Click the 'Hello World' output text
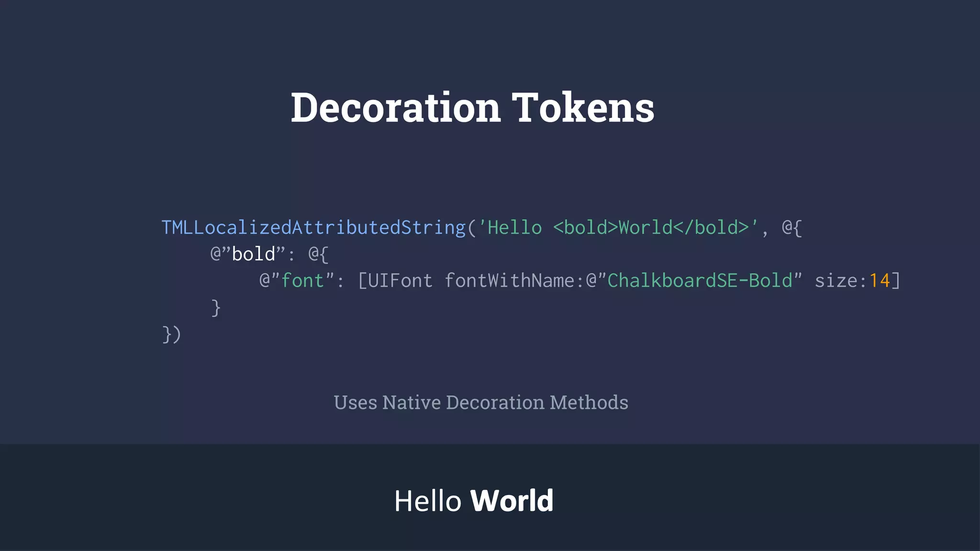The width and height of the screenshot is (980, 551). tap(474, 501)
